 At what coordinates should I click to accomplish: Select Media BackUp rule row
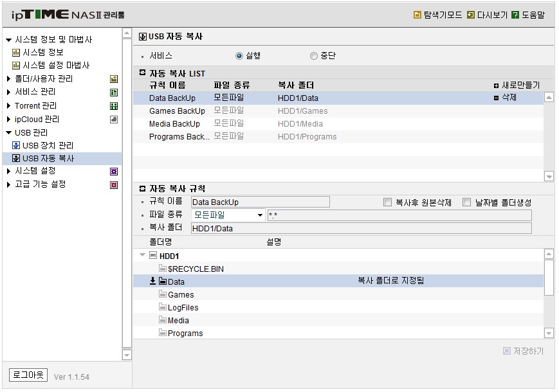(338, 124)
